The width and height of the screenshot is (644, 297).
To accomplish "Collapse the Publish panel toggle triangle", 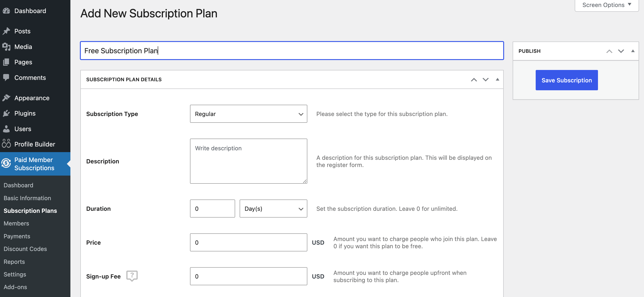I will point(633,51).
